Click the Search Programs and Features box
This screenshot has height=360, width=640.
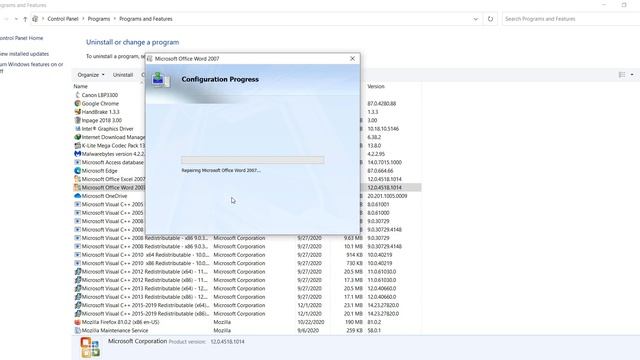pos(571,19)
